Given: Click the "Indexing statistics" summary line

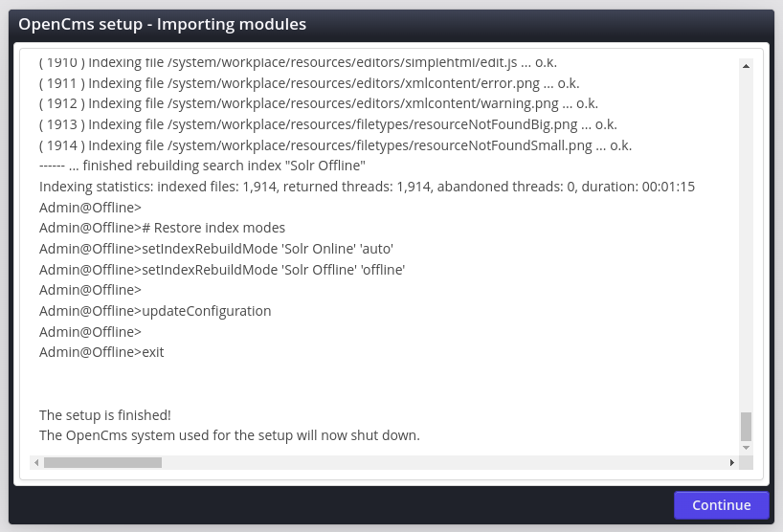Looking at the screenshot, I should 367,187.
